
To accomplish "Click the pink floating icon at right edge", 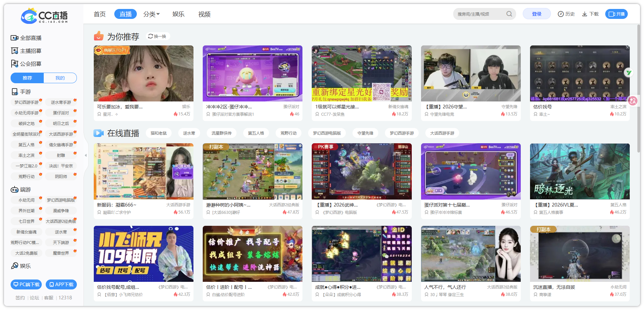I will [x=633, y=101].
